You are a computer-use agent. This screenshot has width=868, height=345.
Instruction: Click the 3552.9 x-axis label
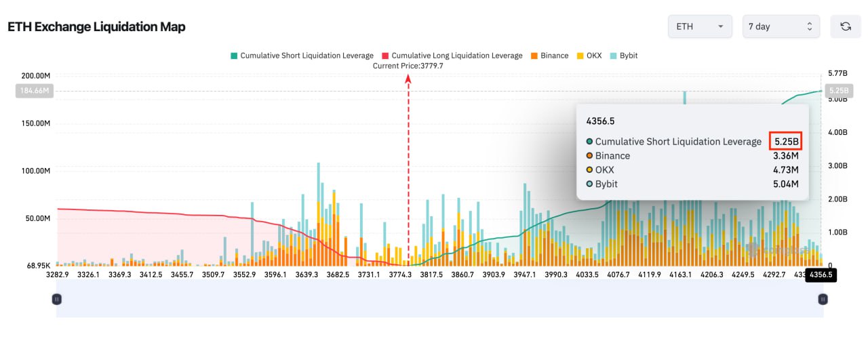click(x=244, y=275)
